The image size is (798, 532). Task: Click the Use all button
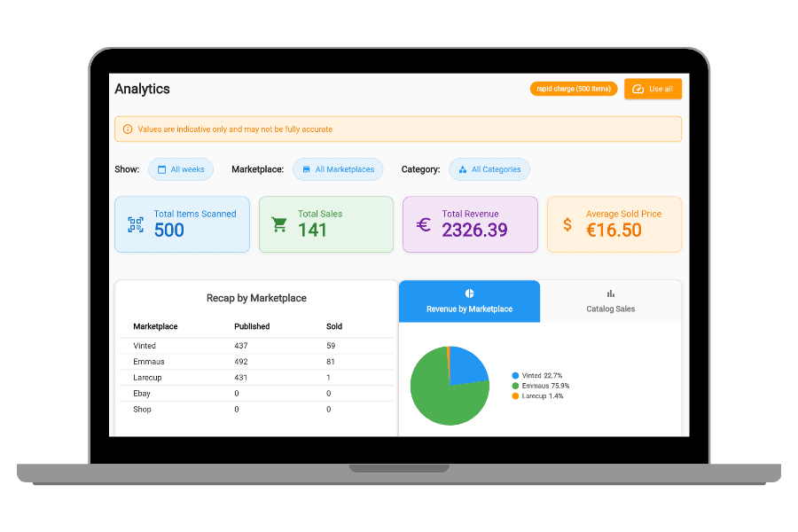653,89
